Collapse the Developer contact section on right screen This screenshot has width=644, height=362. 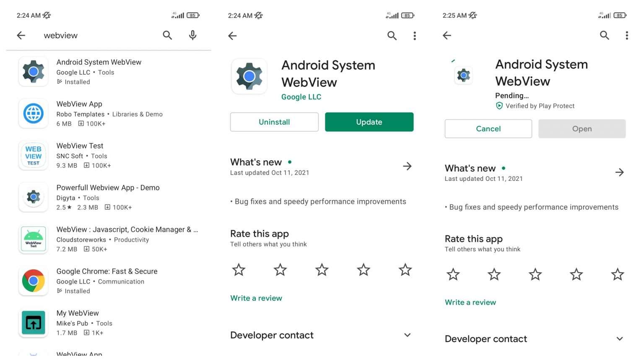point(620,339)
